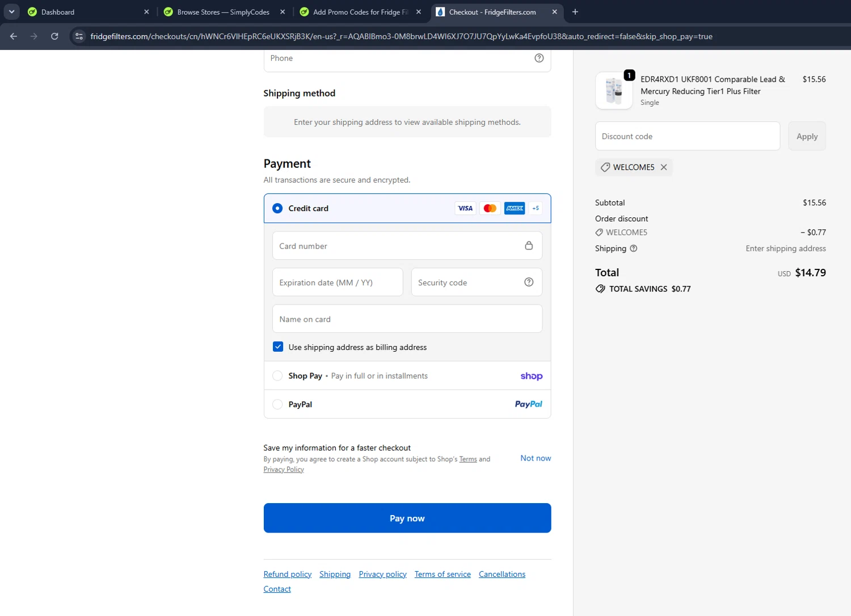Click the PayPal logo
The height and width of the screenshot is (616, 851).
tap(529, 404)
